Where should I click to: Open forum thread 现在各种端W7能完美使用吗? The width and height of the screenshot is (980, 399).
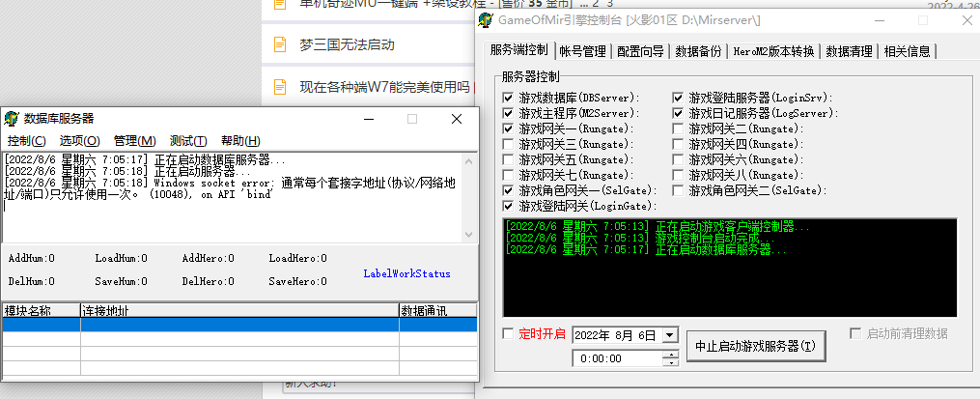[384, 87]
